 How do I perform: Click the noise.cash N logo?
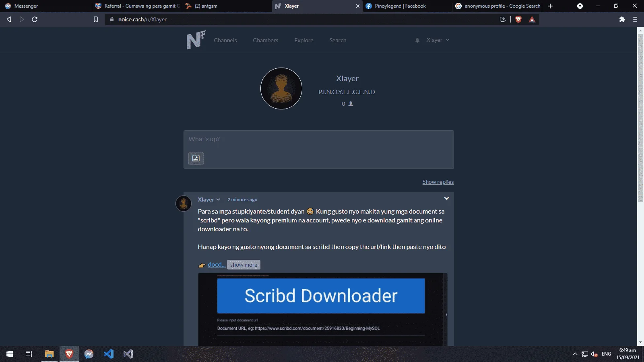tap(196, 40)
